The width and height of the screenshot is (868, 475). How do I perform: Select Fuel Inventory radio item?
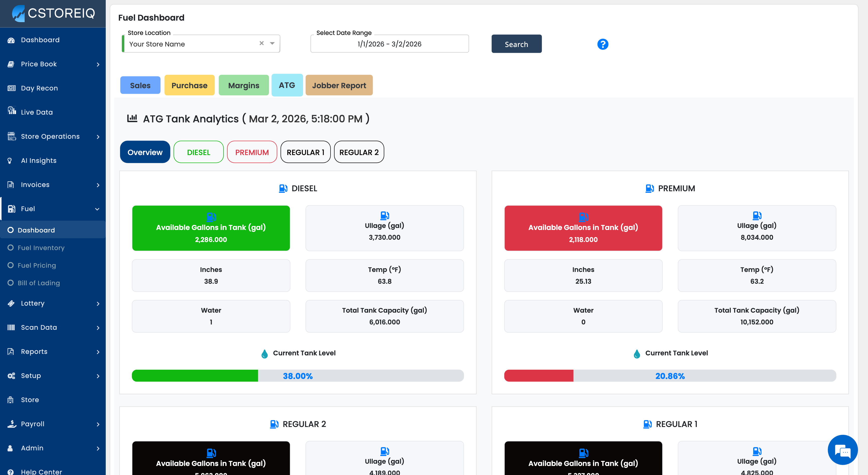[41, 248]
